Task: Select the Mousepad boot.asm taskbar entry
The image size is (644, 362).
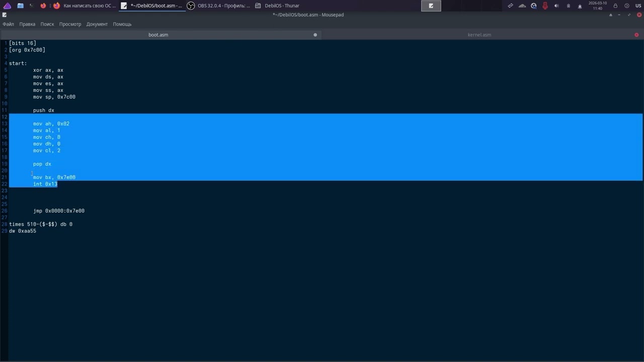Action: coord(152,6)
